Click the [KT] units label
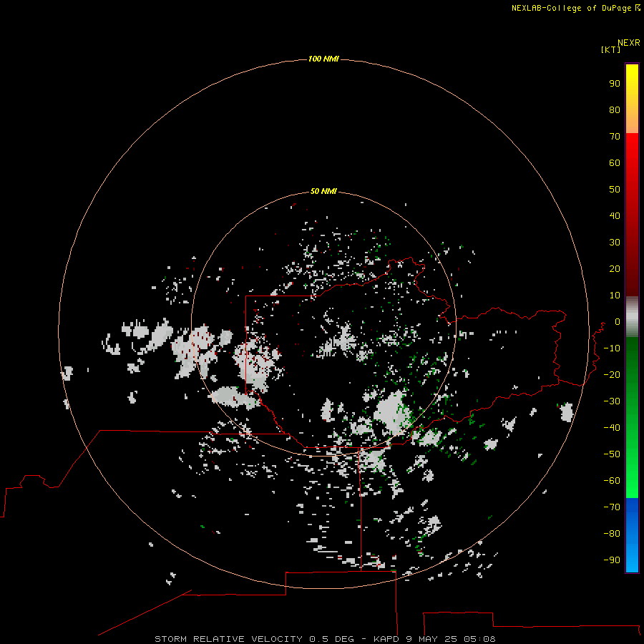This screenshot has height=644, width=644. [x=611, y=49]
